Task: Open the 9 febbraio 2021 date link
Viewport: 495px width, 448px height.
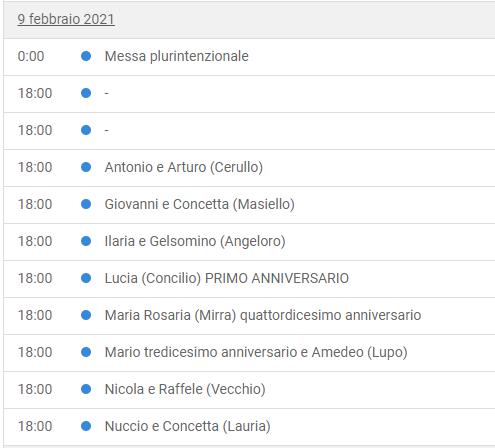Action: (66, 19)
